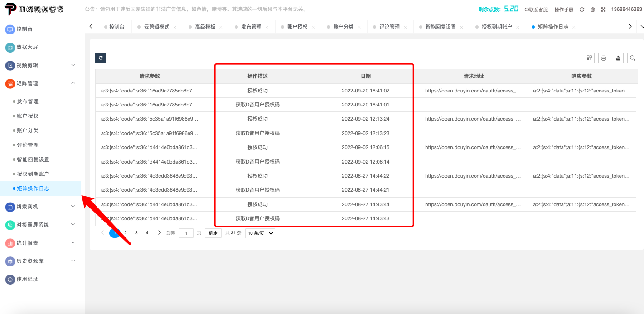
Task: Switch to the 评论管理 tab
Action: pyautogui.click(x=390, y=27)
